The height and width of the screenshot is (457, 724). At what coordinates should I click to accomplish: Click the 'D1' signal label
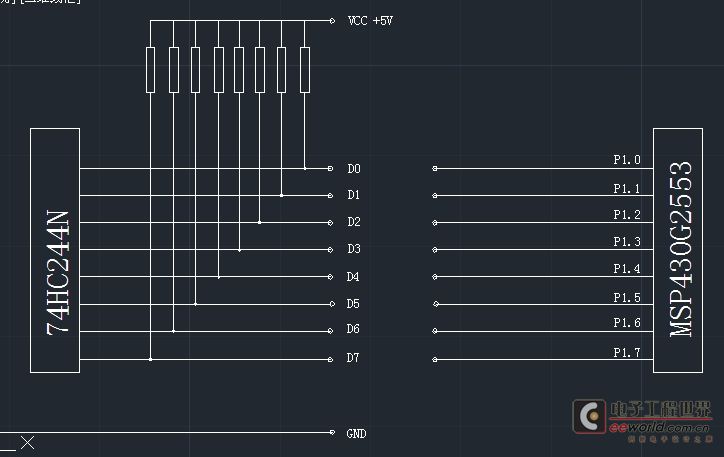(x=353, y=195)
